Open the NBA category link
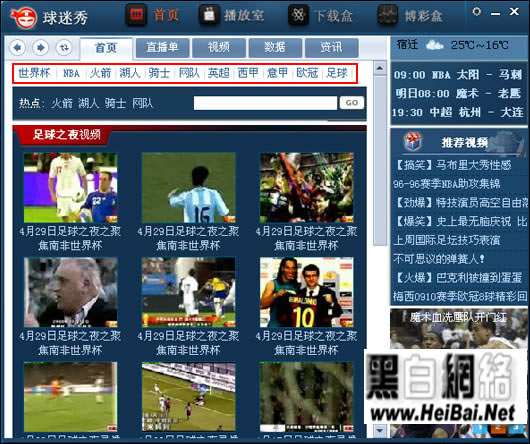This screenshot has height=444, width=530. [71, 73]
